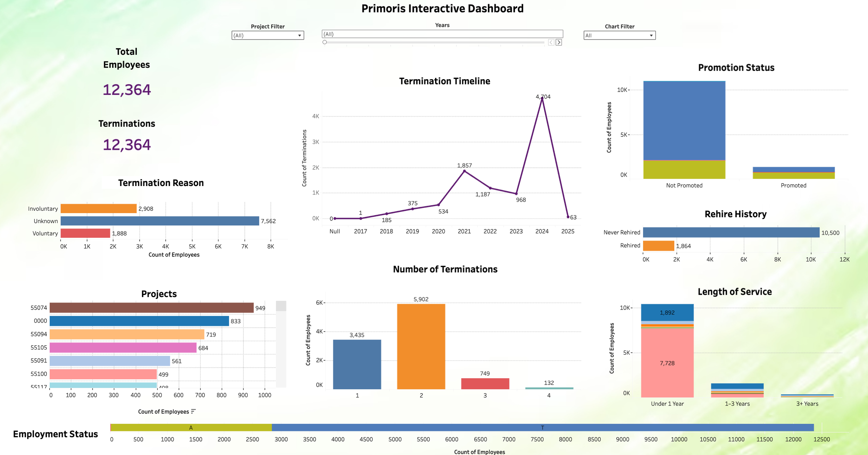Select the orange bar for 2 terminations
The image size is (868, 455).
point(421,346)
